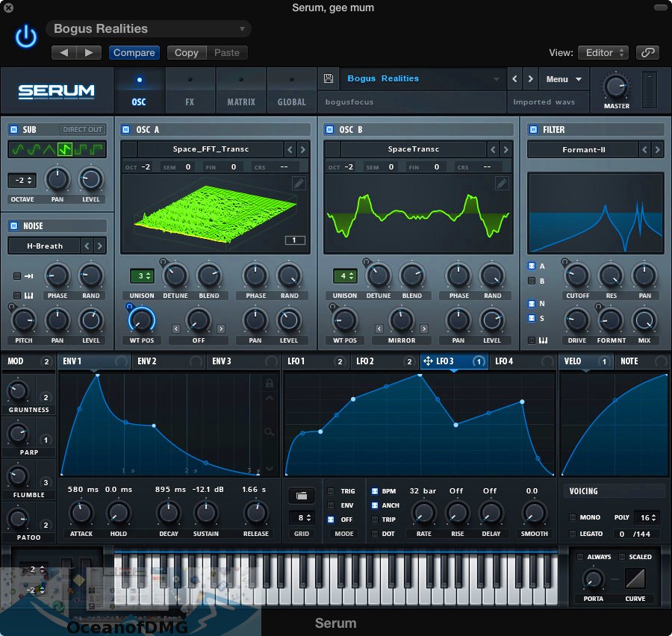Load next OSC B wavetable

(505, 149)
